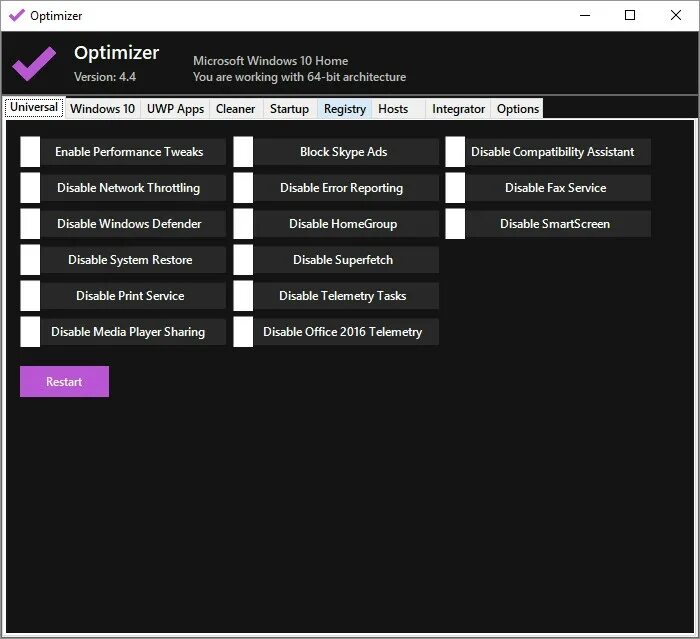Click the Disable HomeGroup button
This screenshot has height=639, width=700.
click(x=346, y=224)
